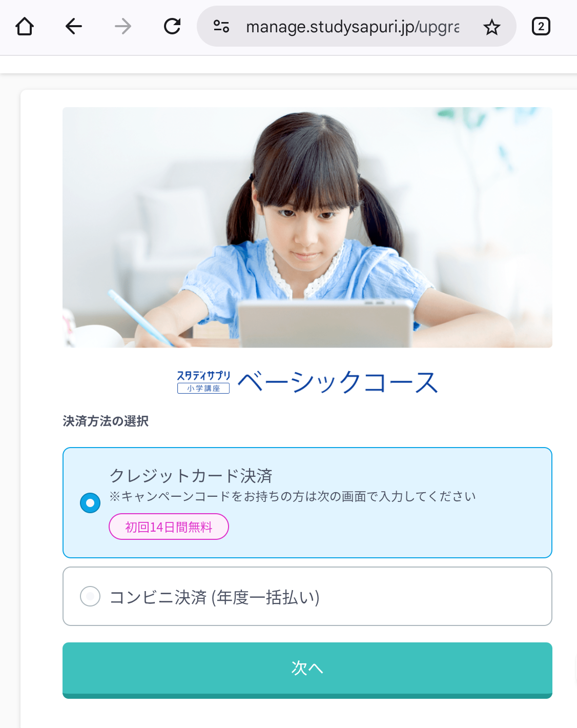Click the ベーシックコース heading

pyautogui.click(x=338, y=382)
